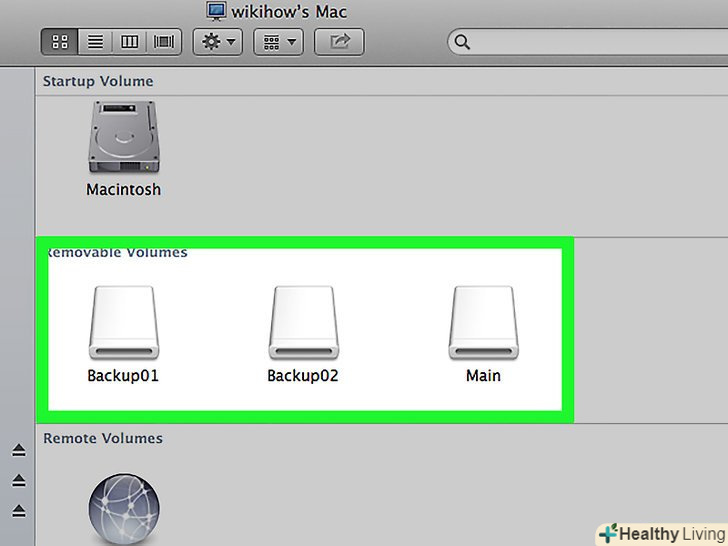Click the top eject icon in sidebar
The image size is (728, 546).
coord(19,450)
